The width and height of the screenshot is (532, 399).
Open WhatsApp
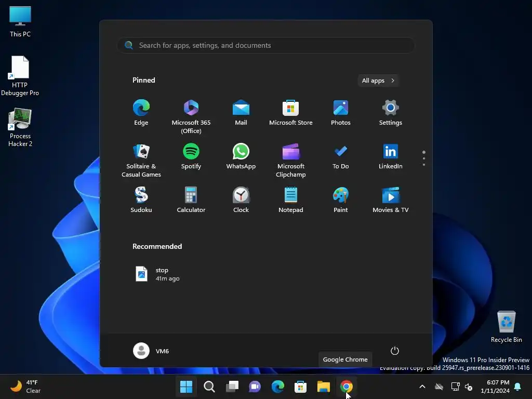tap(241, 156)
